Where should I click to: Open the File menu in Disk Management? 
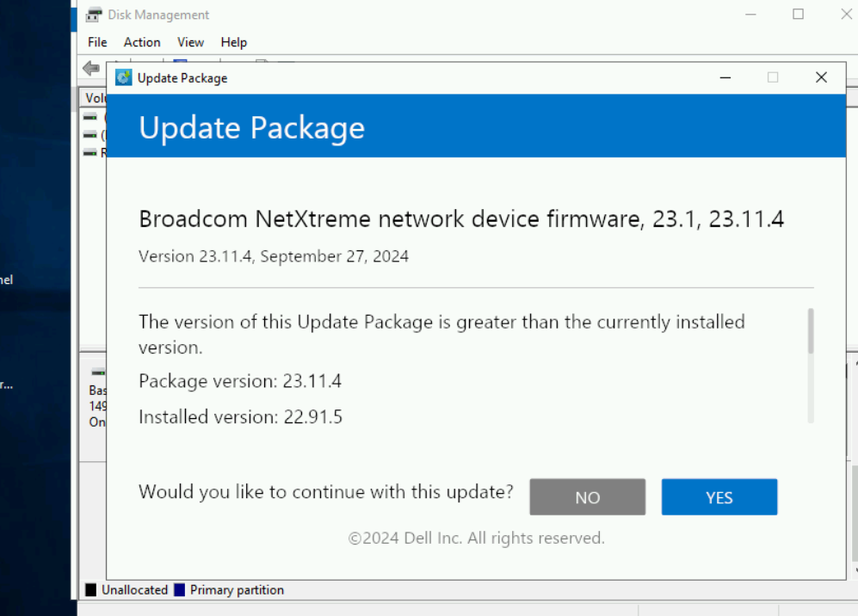click(97, 42)
